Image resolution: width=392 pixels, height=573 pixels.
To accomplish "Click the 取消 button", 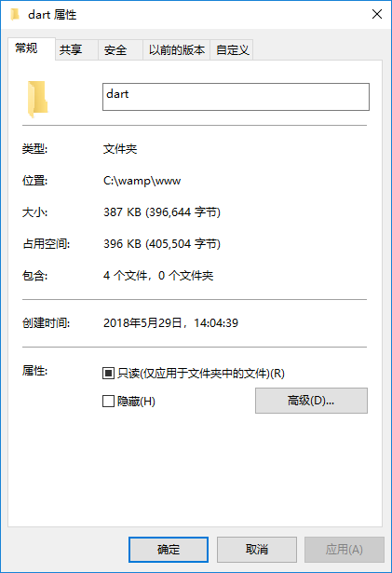I will tap(257, 550).
